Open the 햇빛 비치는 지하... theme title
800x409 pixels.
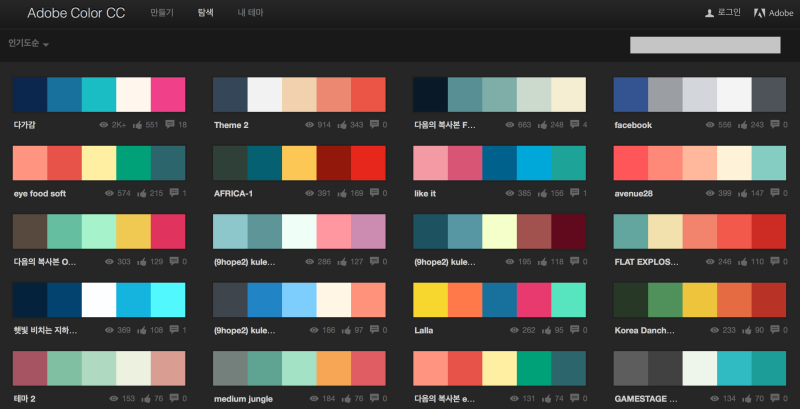[45, 330]
